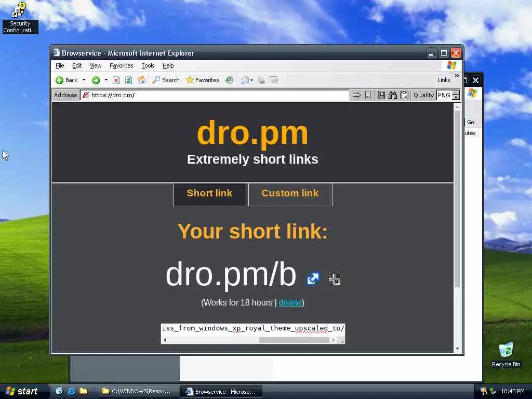Stop page loading with the Stop icon

click(116, 80)
